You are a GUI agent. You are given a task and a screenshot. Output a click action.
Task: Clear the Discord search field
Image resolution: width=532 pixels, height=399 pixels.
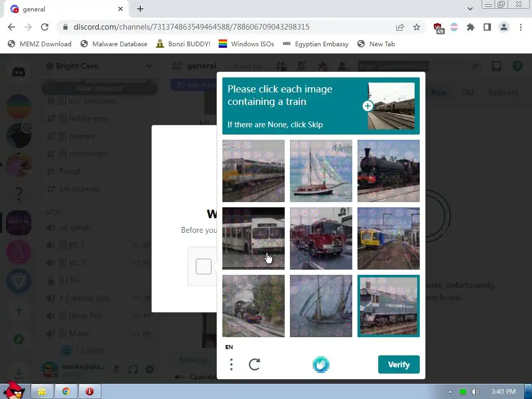pos(475,66)
